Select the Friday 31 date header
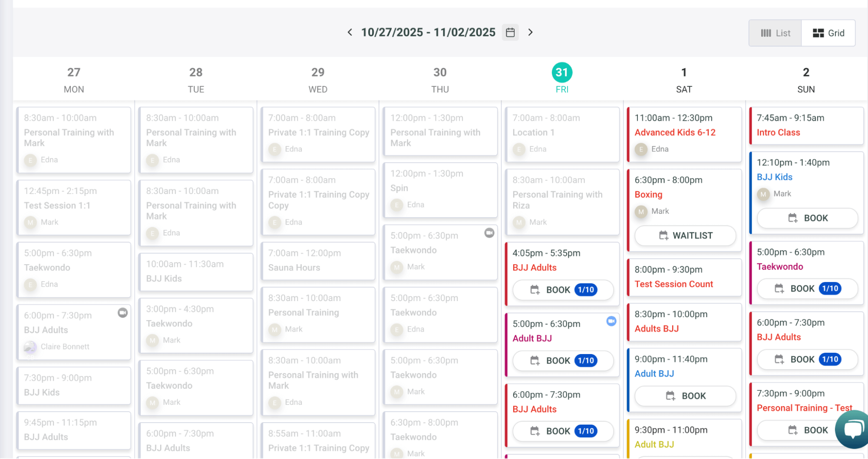This screenshot has width=868, height=459. [562, 73]
